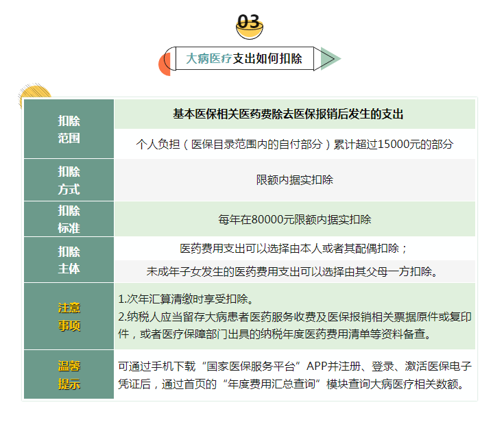Click the cell mentioning "累计超过15000元的部分"
This screenshot has height=422, width=504.
click(294, 144)
